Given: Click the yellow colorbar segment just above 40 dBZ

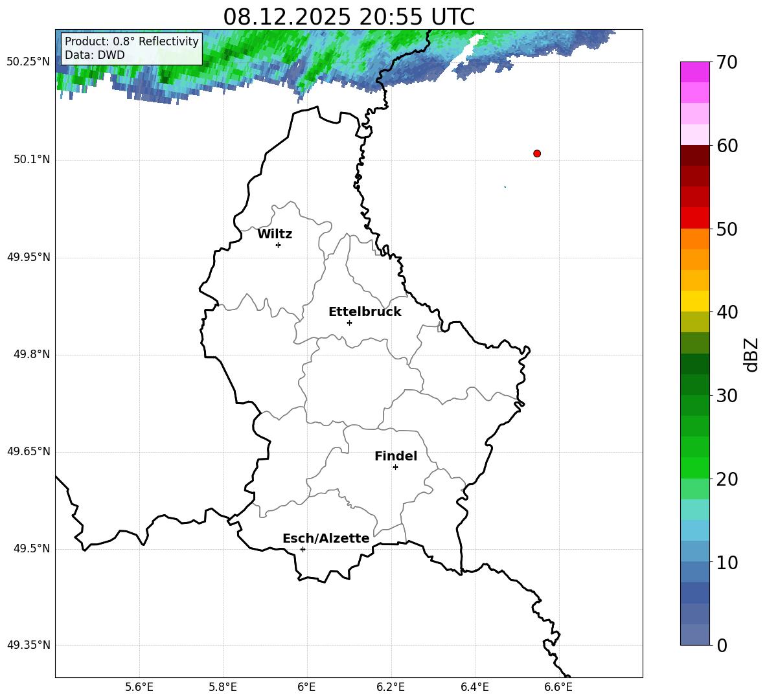Looking at the screenshot, I should tap(694, 301).
